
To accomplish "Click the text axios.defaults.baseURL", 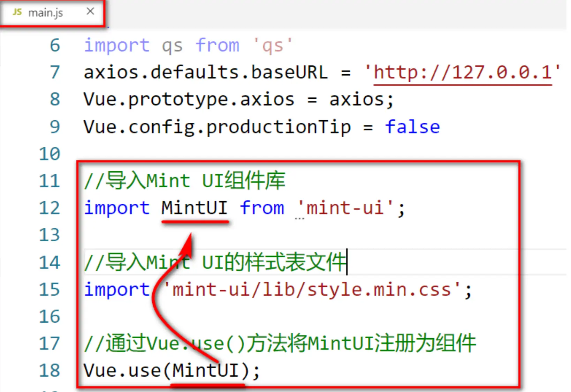I will click(206, 73).
